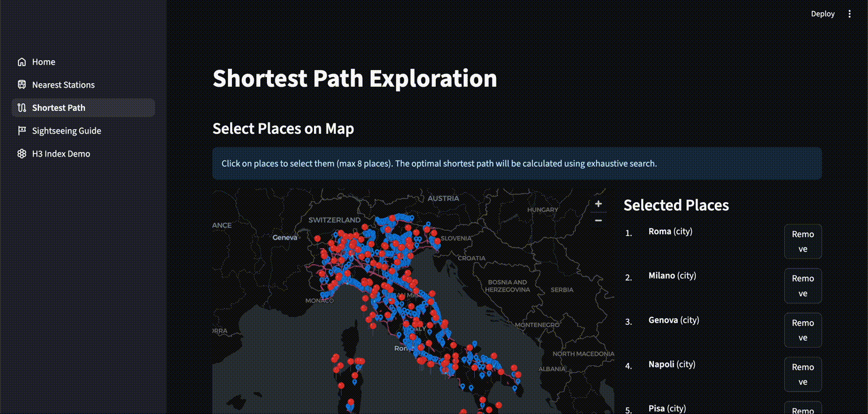Click the Select Places on Map heading
868x414 pixels.
pyautogui.click(x=283, y=129)
